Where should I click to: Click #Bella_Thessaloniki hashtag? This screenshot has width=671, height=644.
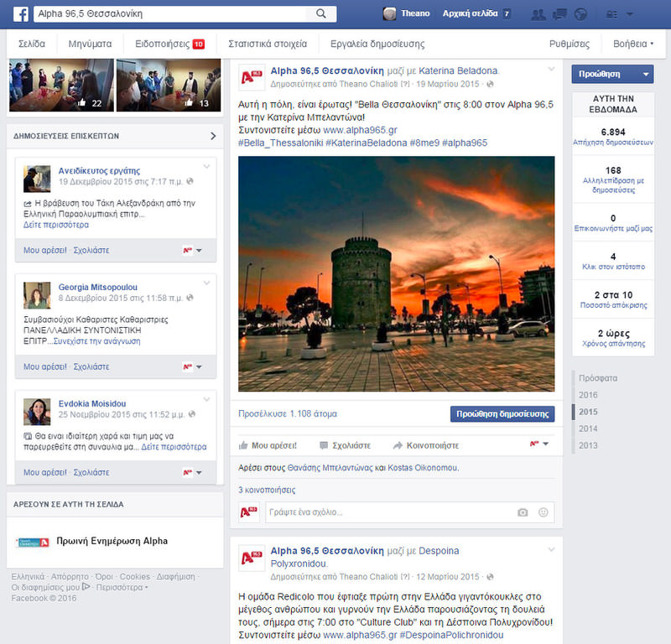[280, 143]
